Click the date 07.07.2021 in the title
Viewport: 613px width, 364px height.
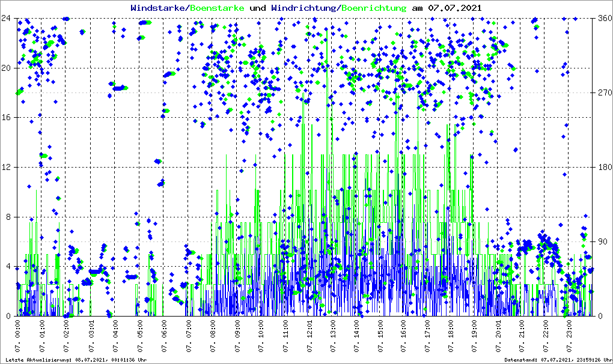[454, 8]
